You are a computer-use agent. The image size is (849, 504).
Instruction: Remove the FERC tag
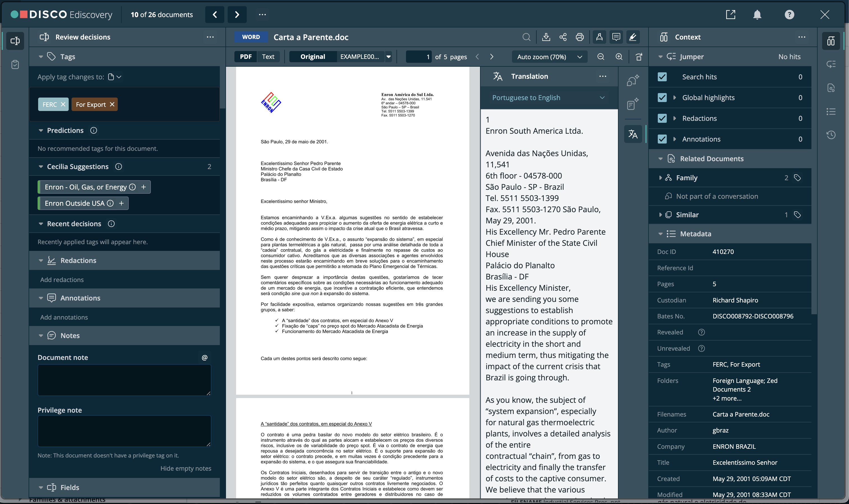(x=63, y=104)
